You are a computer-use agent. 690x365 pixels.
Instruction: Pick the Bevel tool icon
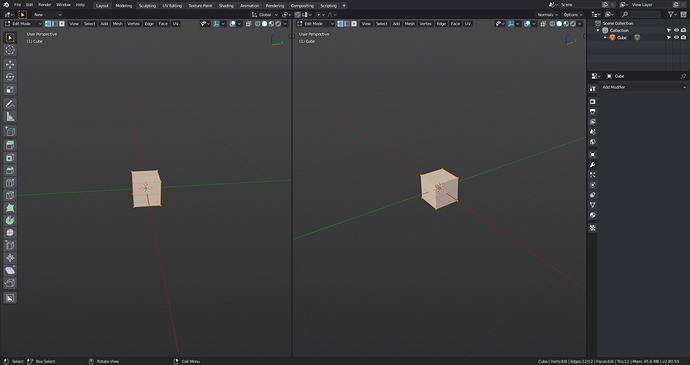click(x=10, y=170)
